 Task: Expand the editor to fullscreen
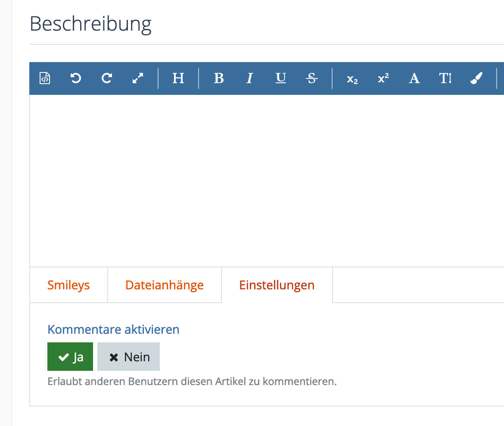(138, 78)
